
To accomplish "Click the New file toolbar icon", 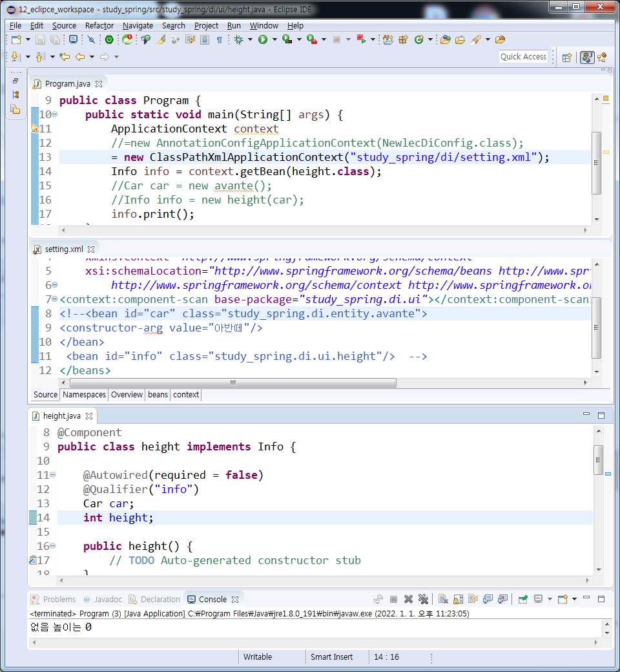I will (x=16, y=40).
